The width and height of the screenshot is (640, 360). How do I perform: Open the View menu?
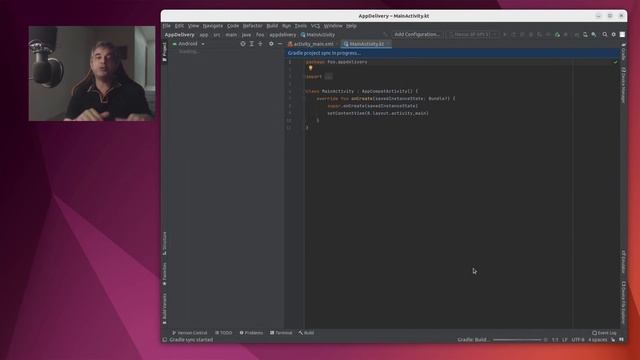click(x=193, y=26)
